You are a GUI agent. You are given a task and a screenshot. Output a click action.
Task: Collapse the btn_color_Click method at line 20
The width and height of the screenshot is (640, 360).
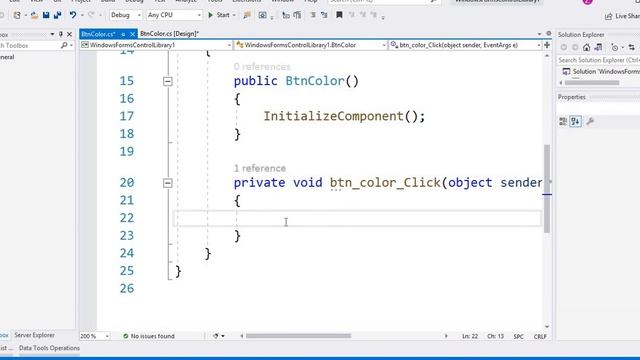[x=167, y=183]
